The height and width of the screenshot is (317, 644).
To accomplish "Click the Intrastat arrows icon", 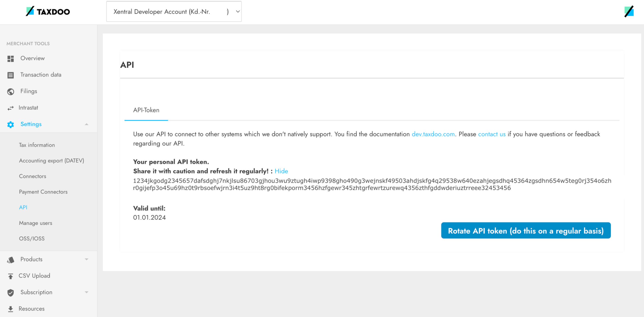I will (x=10, y=108).
